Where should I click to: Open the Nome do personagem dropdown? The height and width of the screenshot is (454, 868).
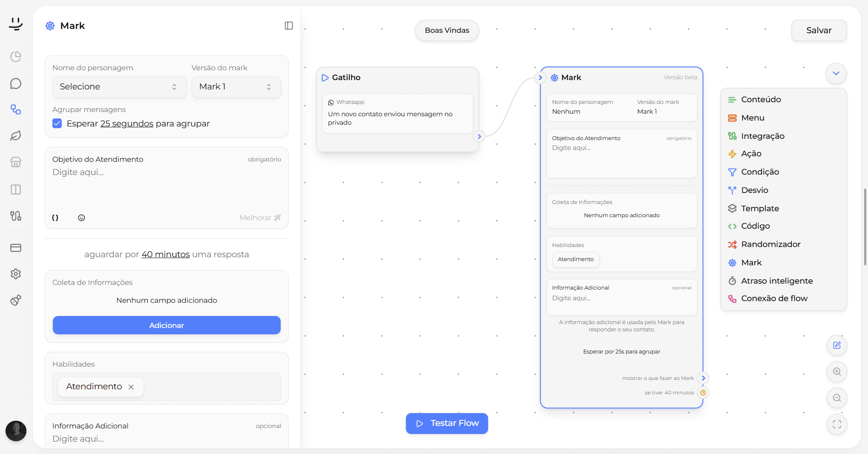(x=119, y=87)
